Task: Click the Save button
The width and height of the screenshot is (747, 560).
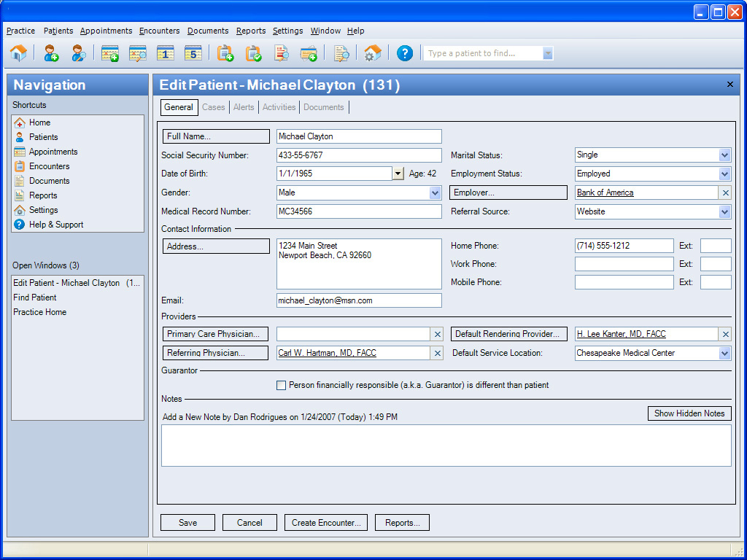Action: pos(187,522)
